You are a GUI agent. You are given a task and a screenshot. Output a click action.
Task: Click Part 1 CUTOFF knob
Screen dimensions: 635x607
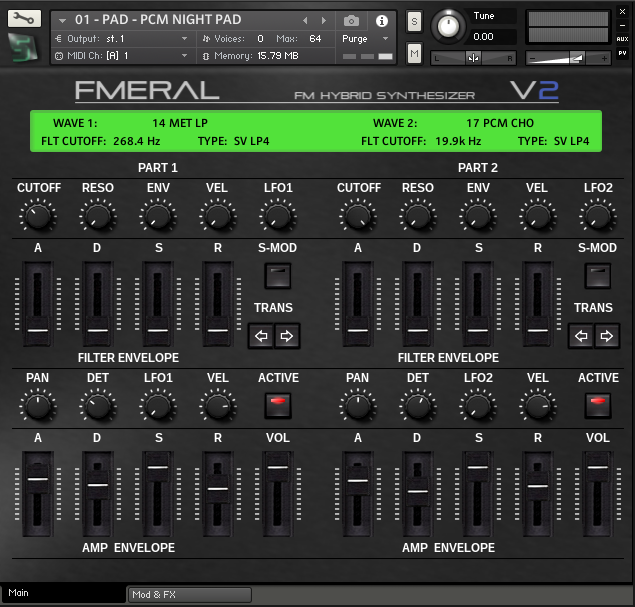coord(38,216)
